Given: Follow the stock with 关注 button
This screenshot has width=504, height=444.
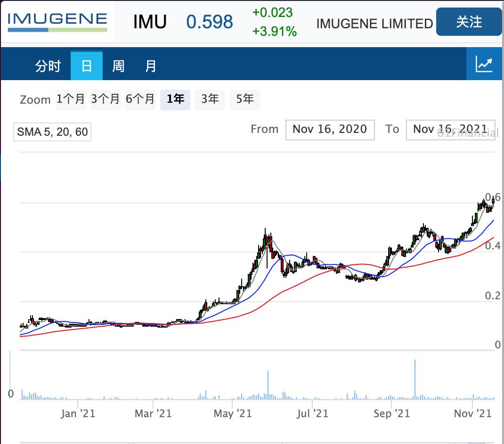Looking at the screenshot, I should (469, 22).
